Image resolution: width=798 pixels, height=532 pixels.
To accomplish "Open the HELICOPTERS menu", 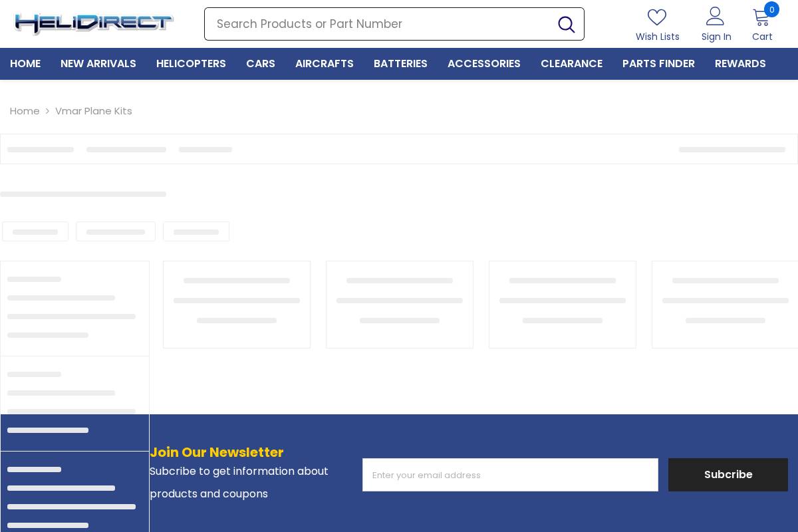I will pos(191,63).
